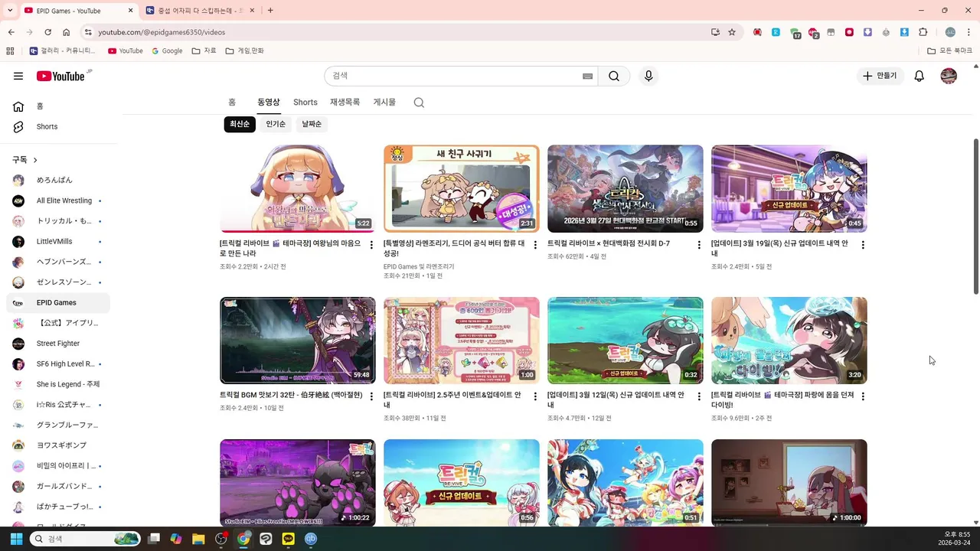Click the install/cast icon in address bar
This screenshot has height=551, width=980.
[x=715, y=32]
